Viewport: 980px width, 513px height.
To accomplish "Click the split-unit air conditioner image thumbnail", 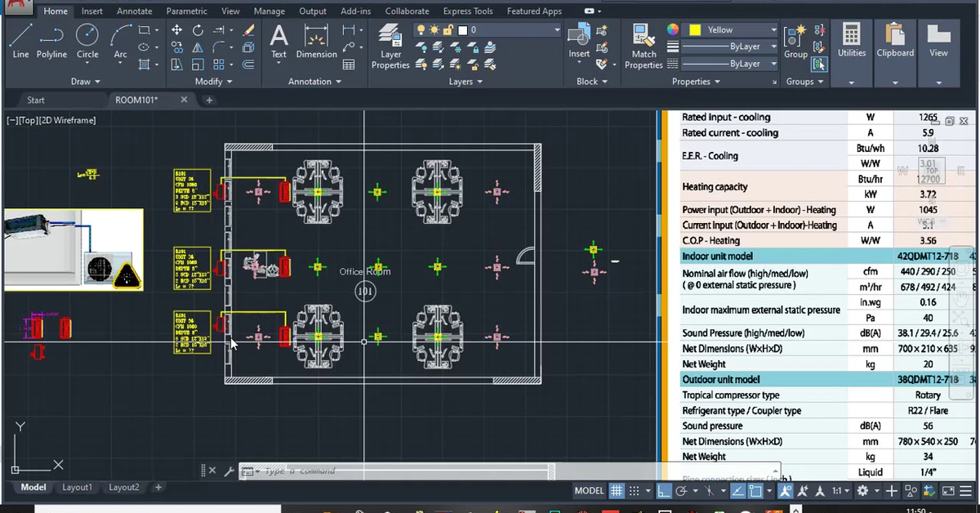I will (x=73, y=249).
